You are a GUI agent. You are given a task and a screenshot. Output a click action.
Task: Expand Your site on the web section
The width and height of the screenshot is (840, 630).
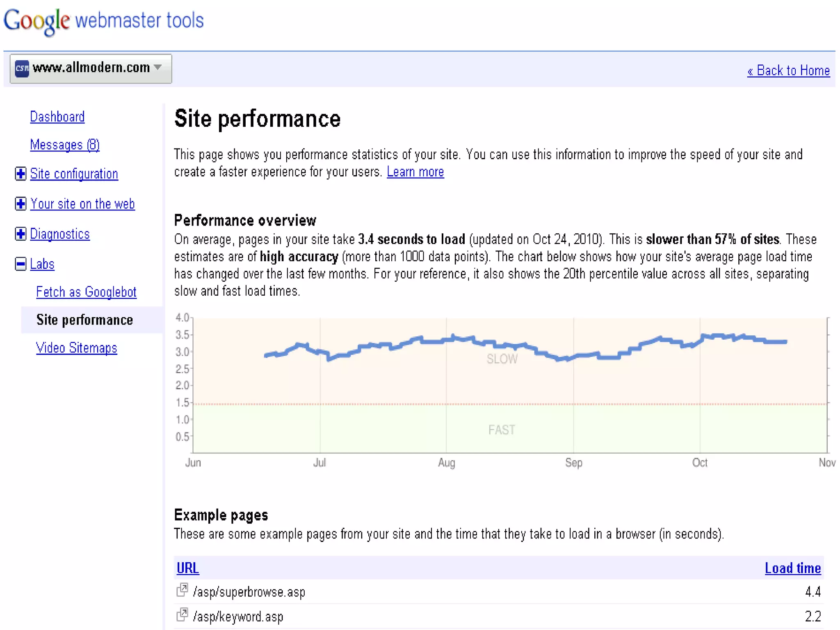tap(21, 204)
